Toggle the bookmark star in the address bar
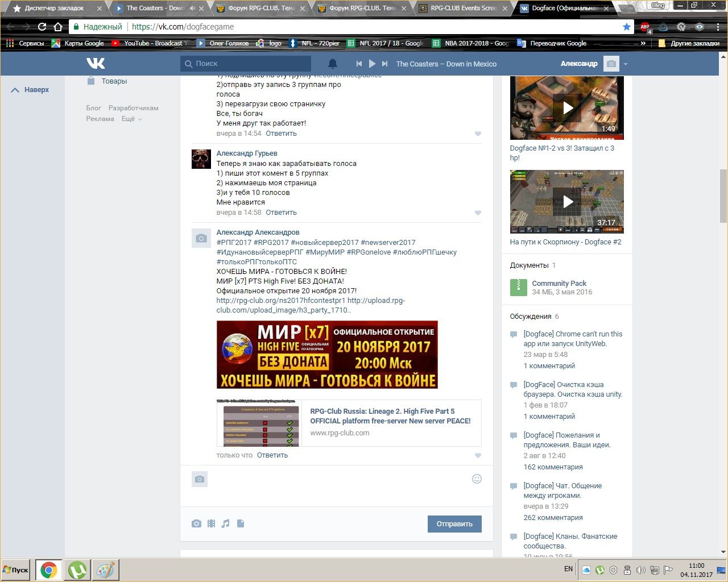This screenshot has height=582, width=728. click(x=626, y=27)
